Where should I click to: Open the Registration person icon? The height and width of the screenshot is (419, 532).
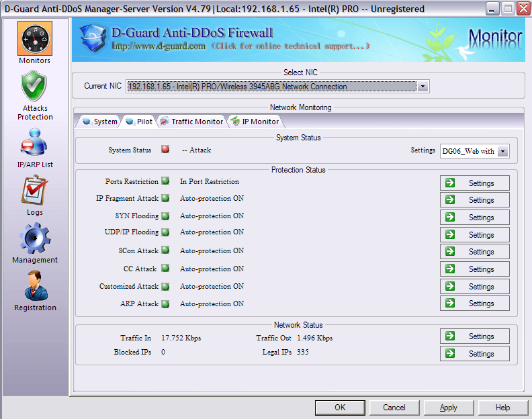(x=36, y=285)
